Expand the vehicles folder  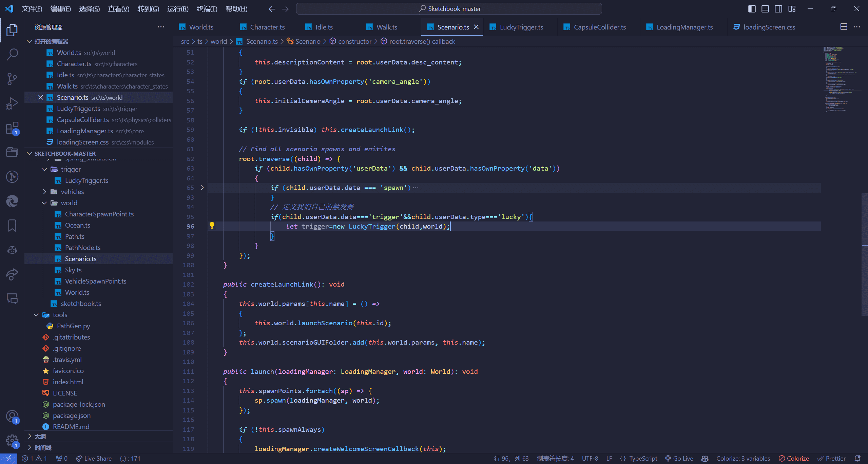tap(44, 192)
